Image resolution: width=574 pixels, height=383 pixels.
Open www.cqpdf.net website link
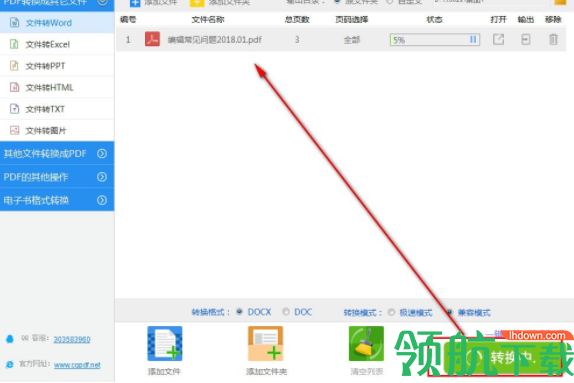[x=77, y=365]
